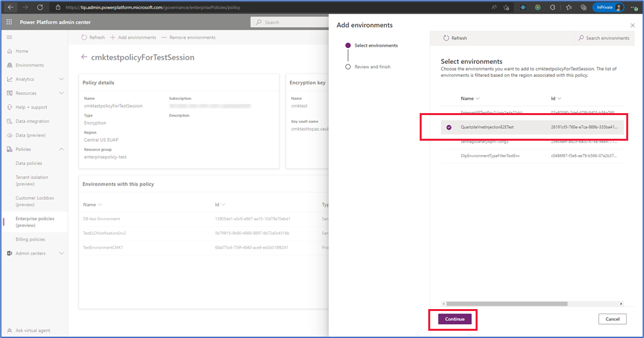The image size is (644, 338).
Task: Click the horizontal scrollbar in environments panel
Action: [x=507, y=304]
